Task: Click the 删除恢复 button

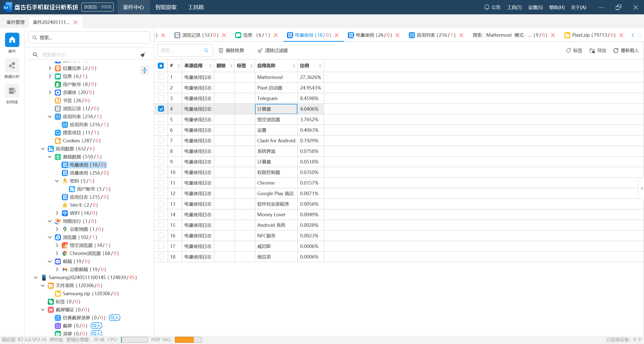Action: [231, 51]
